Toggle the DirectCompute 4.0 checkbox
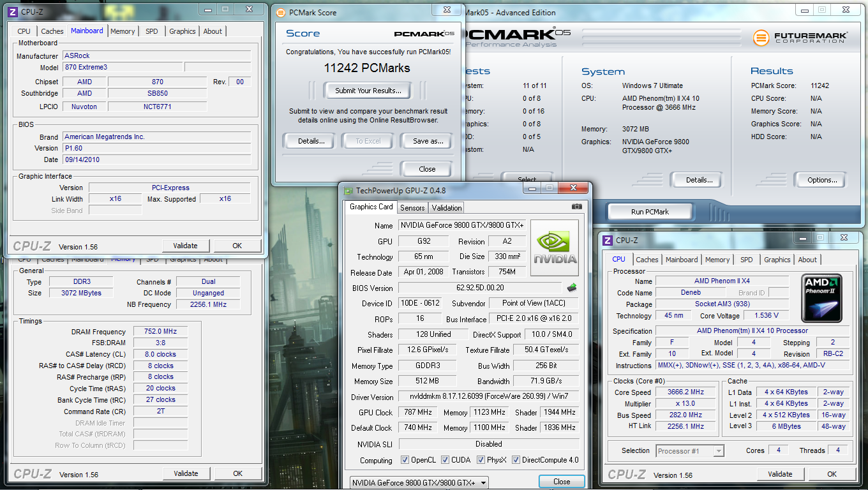 tap(516, 460)
